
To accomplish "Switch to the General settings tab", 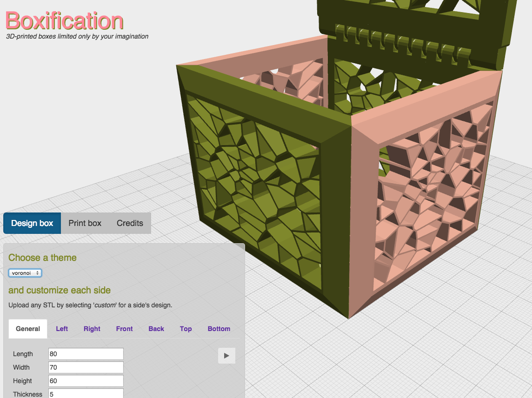I will (27, 329).
